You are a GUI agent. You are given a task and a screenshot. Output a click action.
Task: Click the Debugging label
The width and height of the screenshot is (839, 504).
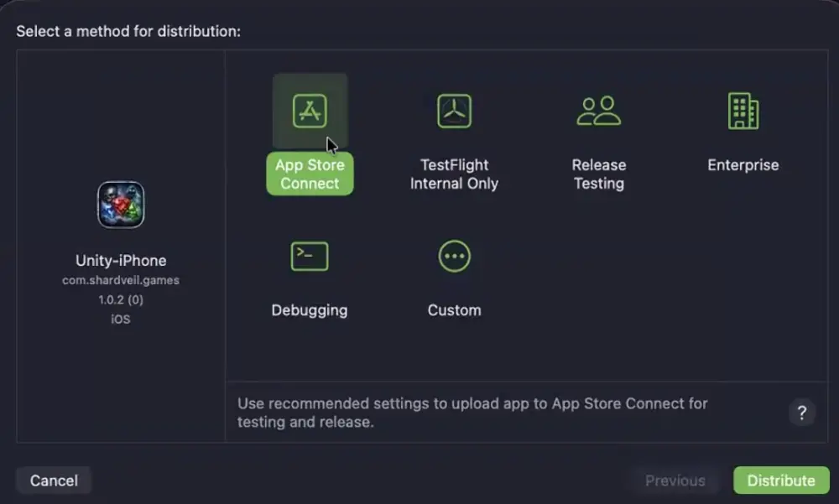coord(310,310)
